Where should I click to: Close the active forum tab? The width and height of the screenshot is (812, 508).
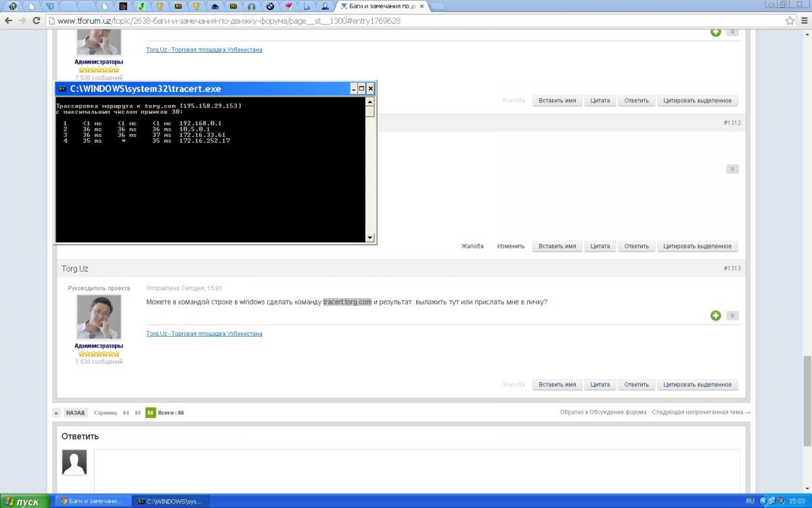click(x=422, y=6)
